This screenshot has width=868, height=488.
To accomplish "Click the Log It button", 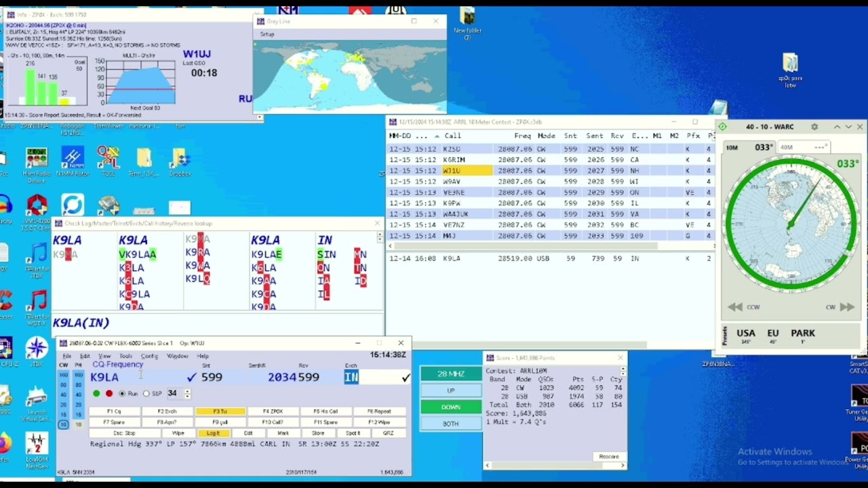I will point(213,433).
